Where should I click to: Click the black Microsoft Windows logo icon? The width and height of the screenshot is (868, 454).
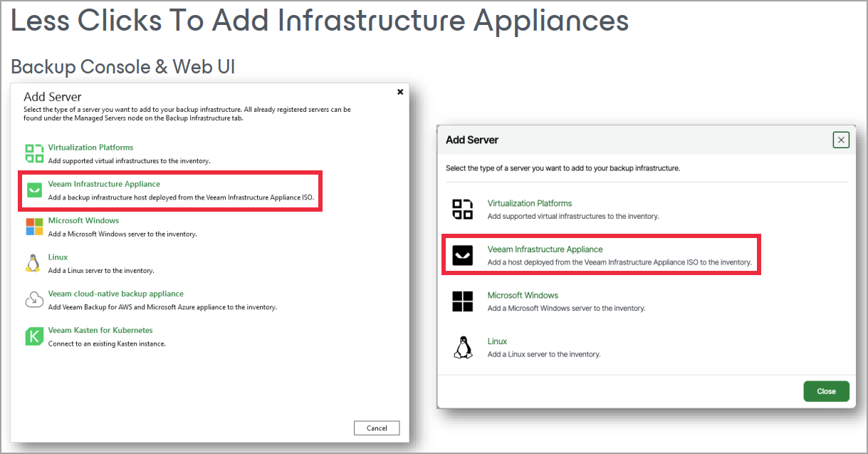463,301
